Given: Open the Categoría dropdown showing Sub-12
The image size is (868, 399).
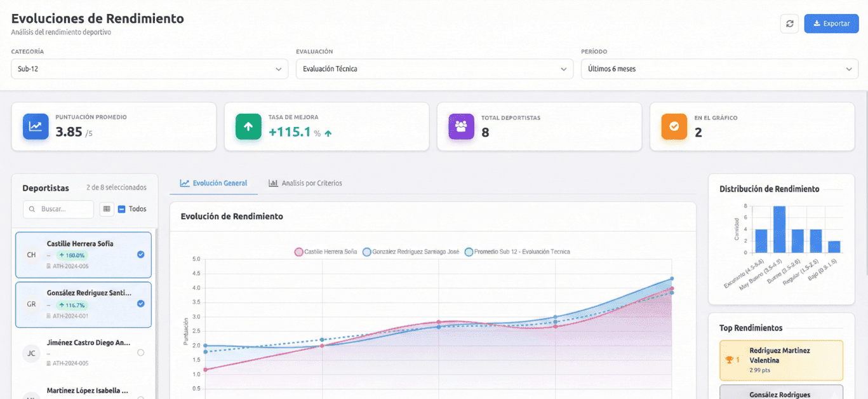Looking at the screenshot, I should click(149, 69).
